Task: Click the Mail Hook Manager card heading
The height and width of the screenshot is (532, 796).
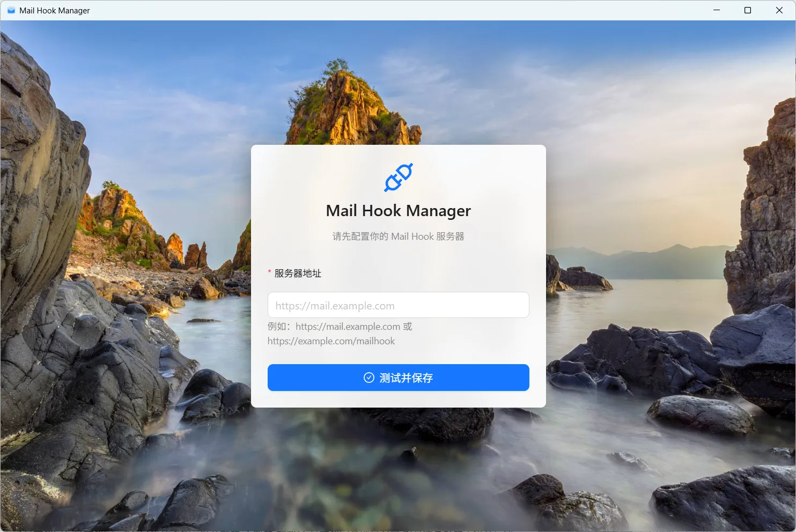Action: tap(399, 211)
